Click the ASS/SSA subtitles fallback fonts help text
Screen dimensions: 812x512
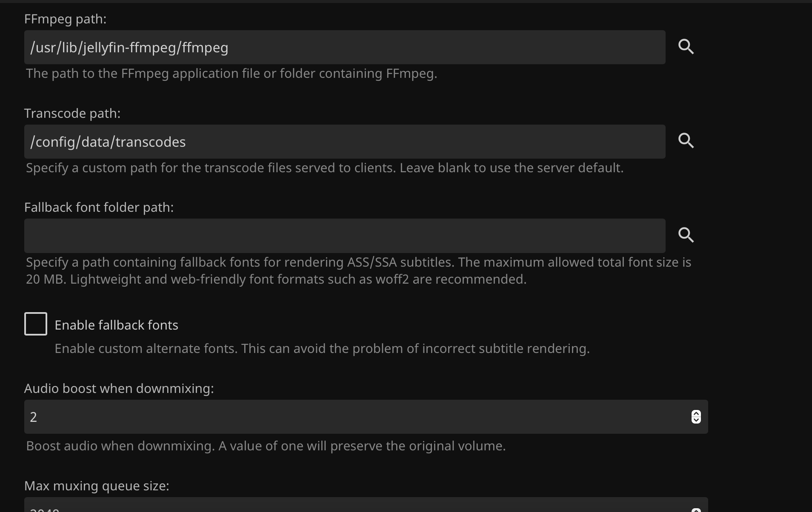(358, 270)
